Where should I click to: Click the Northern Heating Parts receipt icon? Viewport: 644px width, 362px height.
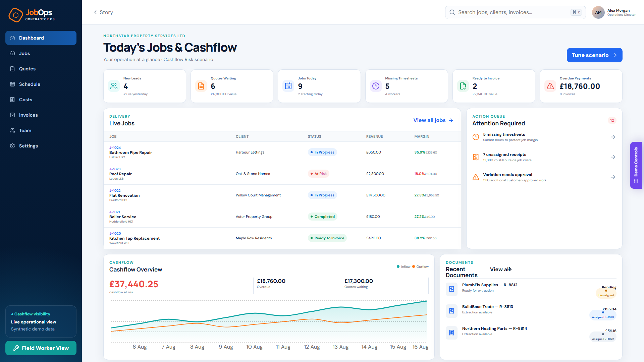(451, 333)
